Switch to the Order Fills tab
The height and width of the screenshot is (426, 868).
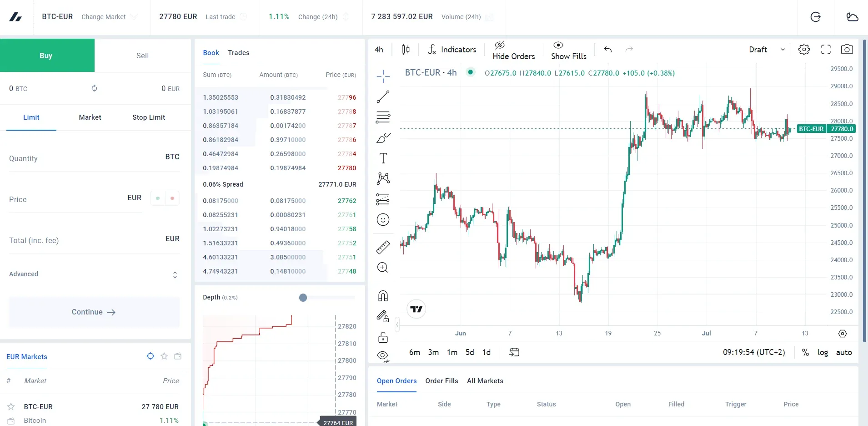[441, 381]
